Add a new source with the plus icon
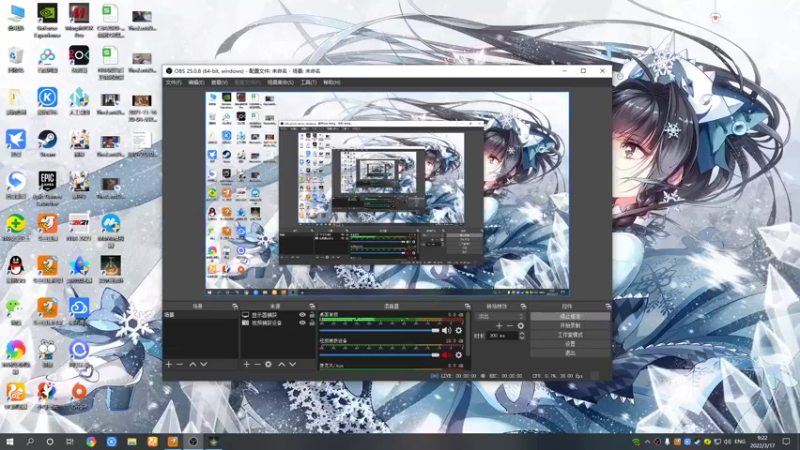The height and width of the screenshot is (450, 800). pyautogui.click(x=246, y=364)
